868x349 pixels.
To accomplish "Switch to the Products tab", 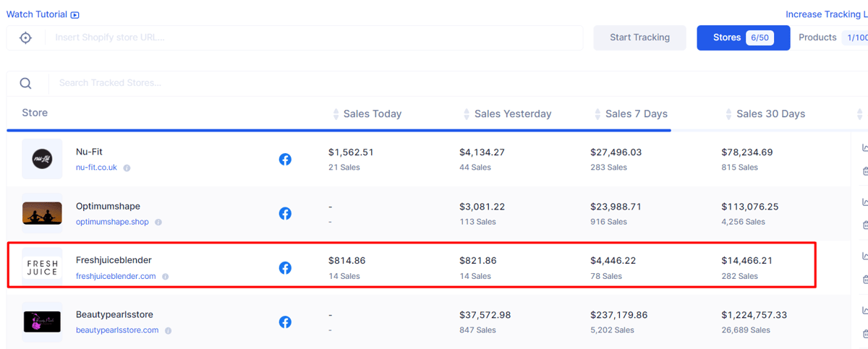I will (817, 38).
